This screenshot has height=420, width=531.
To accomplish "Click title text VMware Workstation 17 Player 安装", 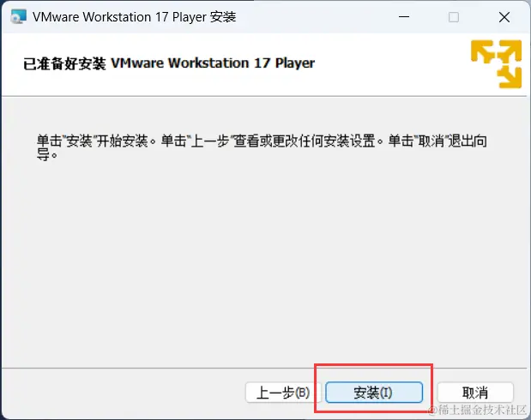I will [x=134, y=17].
